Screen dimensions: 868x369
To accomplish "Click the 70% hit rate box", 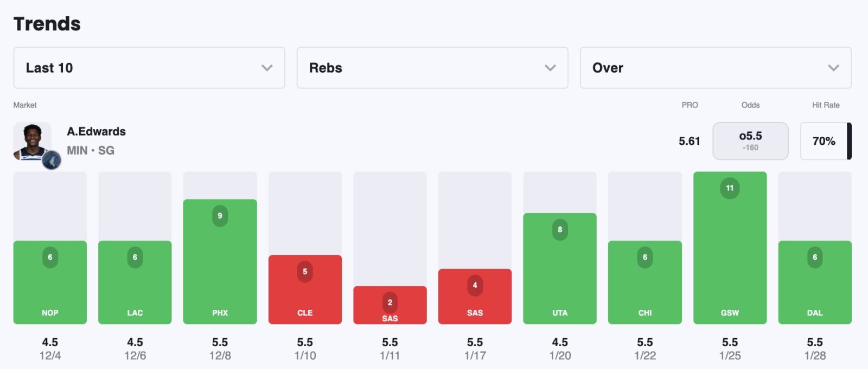I will [x=824, y=141].
